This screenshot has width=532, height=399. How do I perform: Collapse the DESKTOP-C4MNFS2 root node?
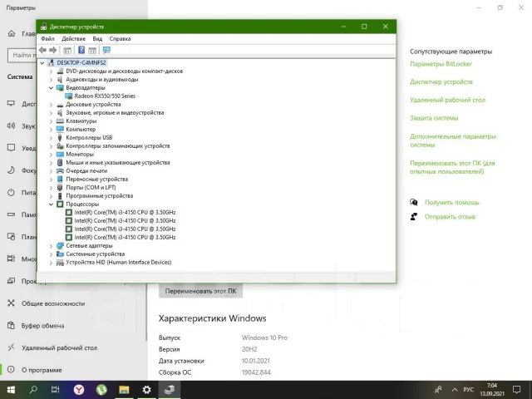pyautogui.click(x=42, y=63)
